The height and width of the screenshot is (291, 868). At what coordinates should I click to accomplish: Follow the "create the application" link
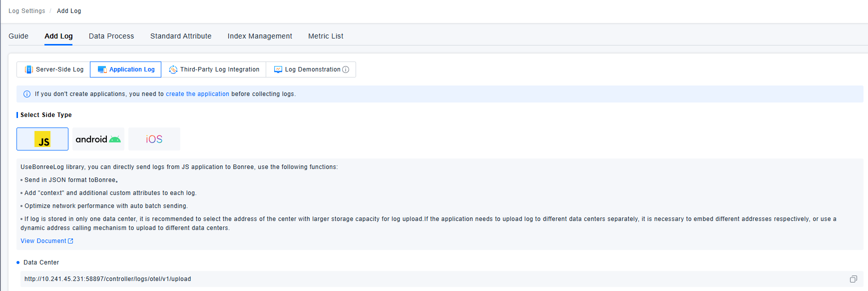coord(197,94)
